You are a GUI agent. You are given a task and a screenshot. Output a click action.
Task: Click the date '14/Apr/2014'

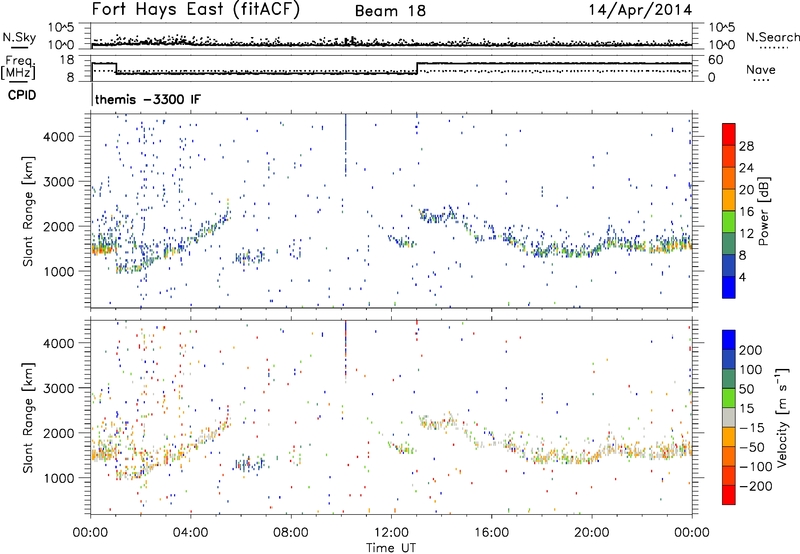(640, 10)
